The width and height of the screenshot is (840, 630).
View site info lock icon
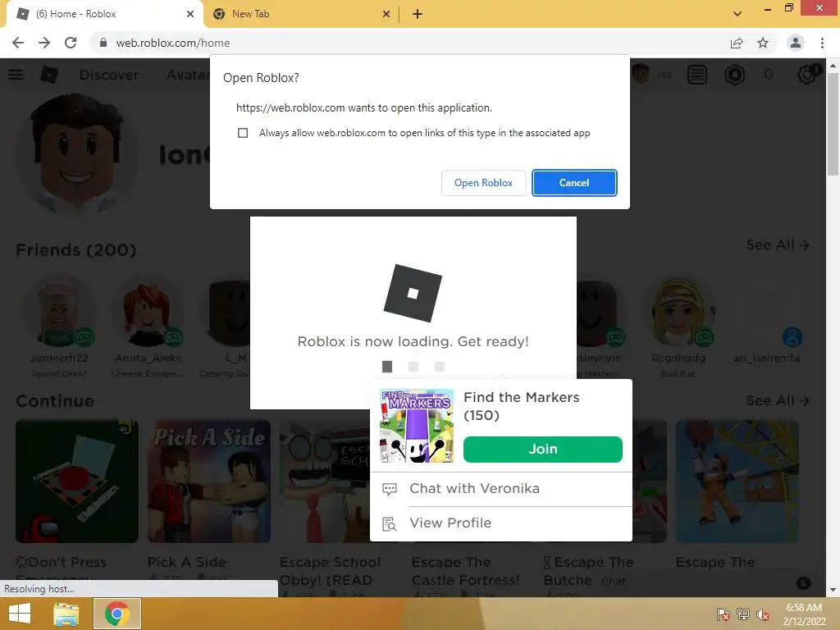pos(103,43)
